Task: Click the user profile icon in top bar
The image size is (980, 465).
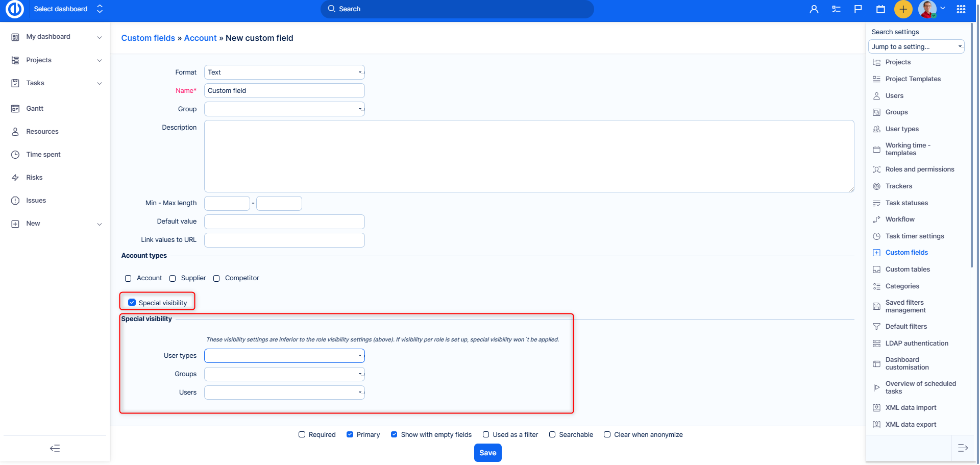Action: [814, 9]
